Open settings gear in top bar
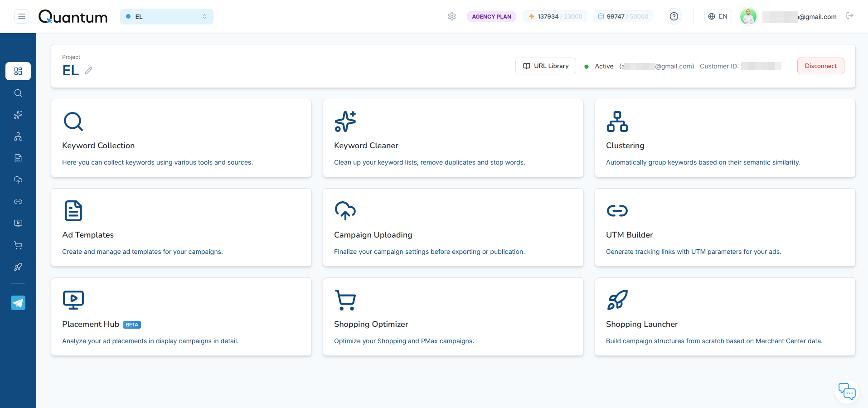 (x=452, y=16)
